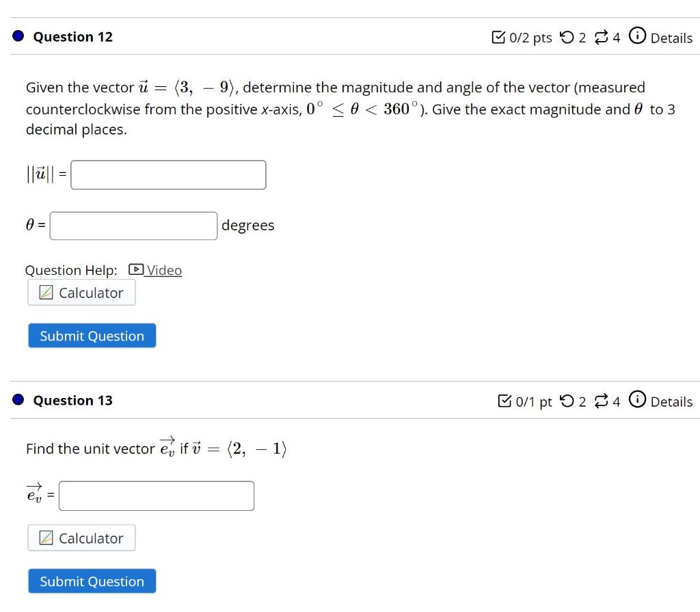Open the Calculator icon under Question 12
Image resolution: width=700 pixels, height=612 pixels.
pyautogui.click(x=48, y=292)
